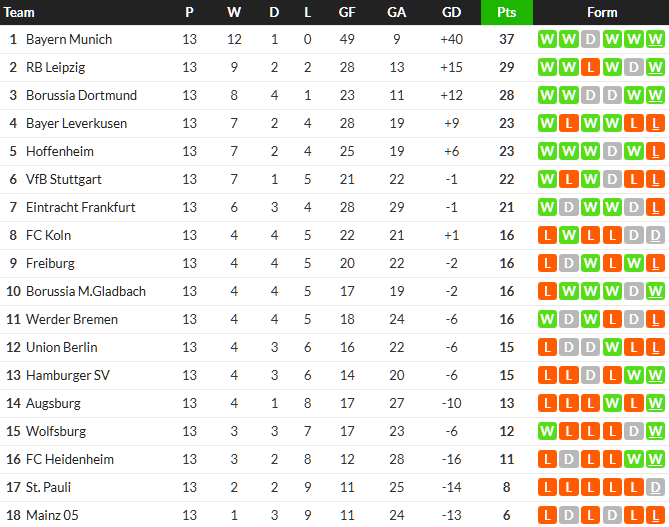Click Bayern Munich's 37 points cell
This screenshot has height=527, width=669.
506,40
